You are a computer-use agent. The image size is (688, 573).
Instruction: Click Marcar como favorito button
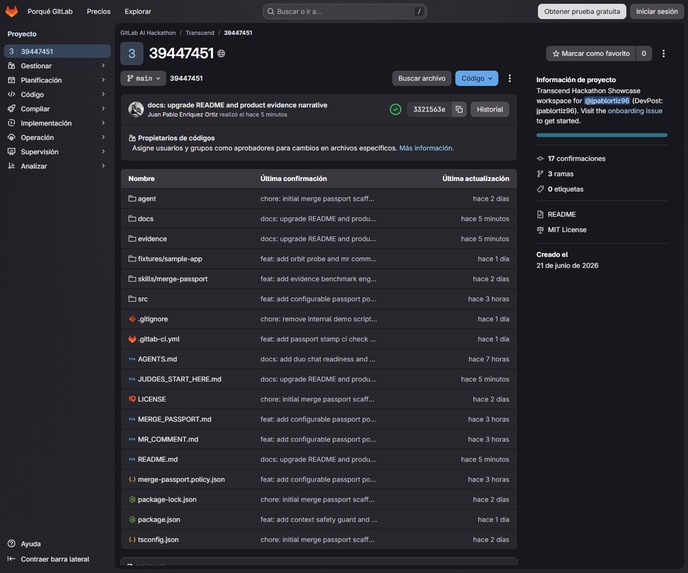(591, 54)
